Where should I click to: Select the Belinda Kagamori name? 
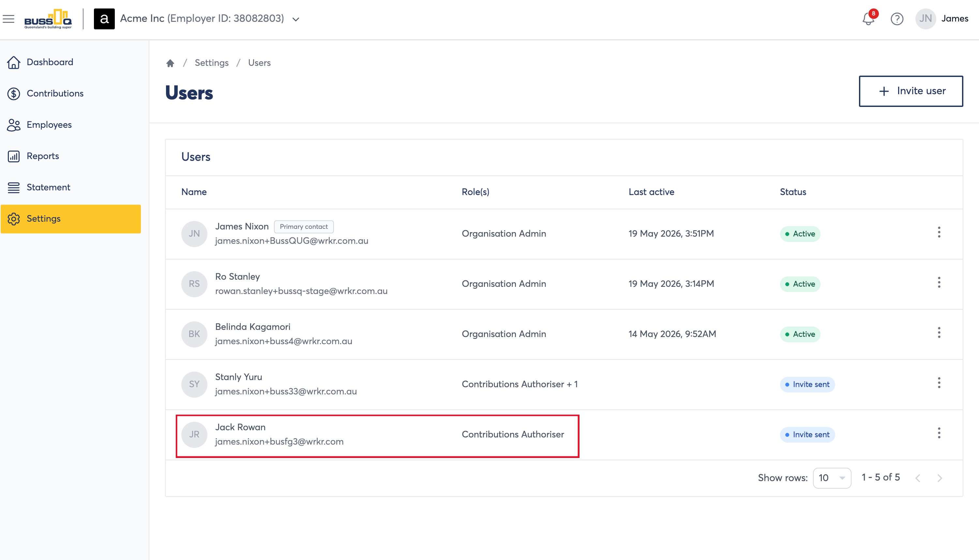point(253,327)
